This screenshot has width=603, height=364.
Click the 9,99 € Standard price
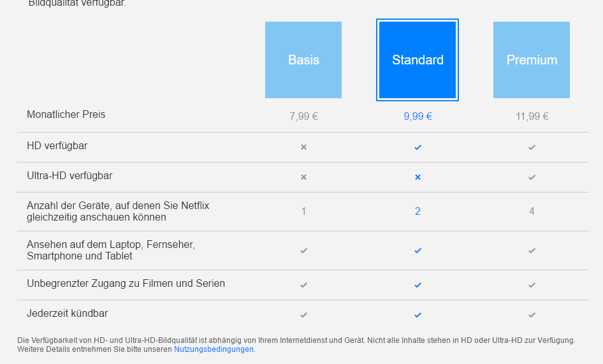[x=418, y=116]
